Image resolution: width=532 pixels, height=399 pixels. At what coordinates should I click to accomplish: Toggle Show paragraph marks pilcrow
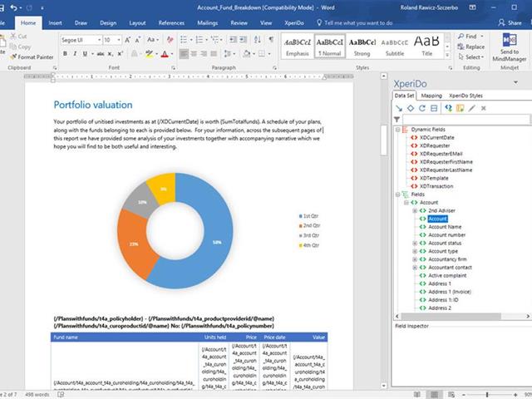tap(271, 39)
